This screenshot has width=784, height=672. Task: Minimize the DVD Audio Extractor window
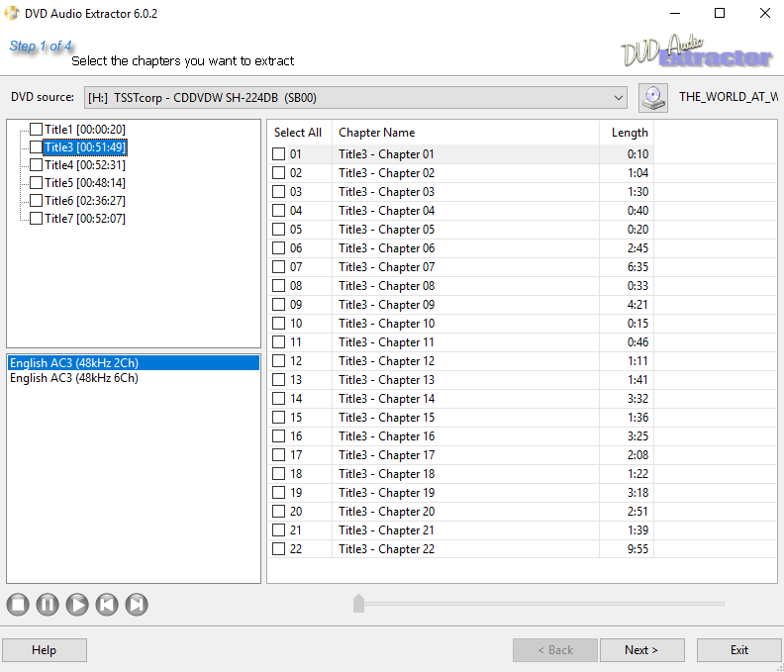(675, 13)
